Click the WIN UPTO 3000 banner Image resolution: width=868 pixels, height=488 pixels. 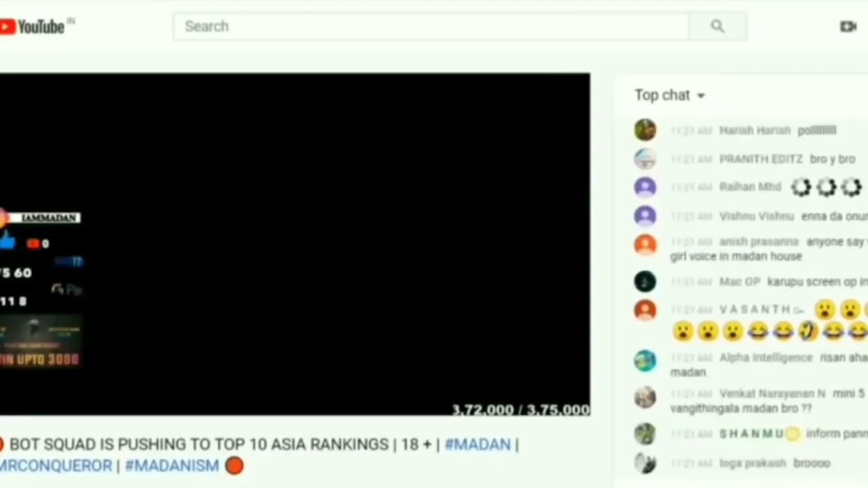coord(39,359)
